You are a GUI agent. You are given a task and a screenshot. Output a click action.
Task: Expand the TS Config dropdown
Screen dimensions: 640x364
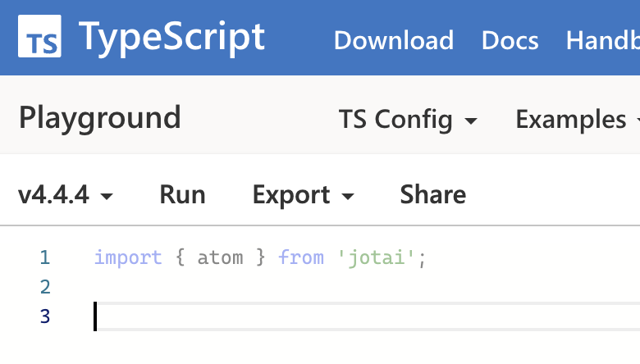click(x=408, y=120)
